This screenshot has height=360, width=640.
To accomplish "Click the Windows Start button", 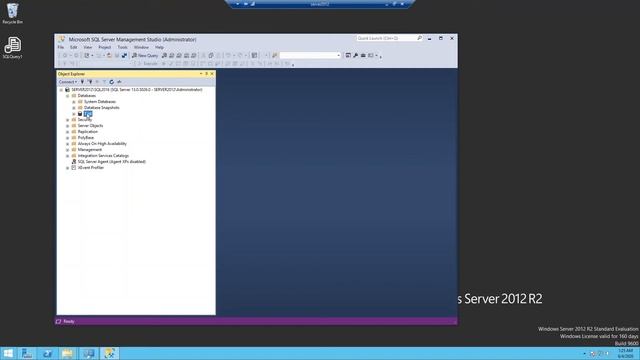I will coord(8,353).
